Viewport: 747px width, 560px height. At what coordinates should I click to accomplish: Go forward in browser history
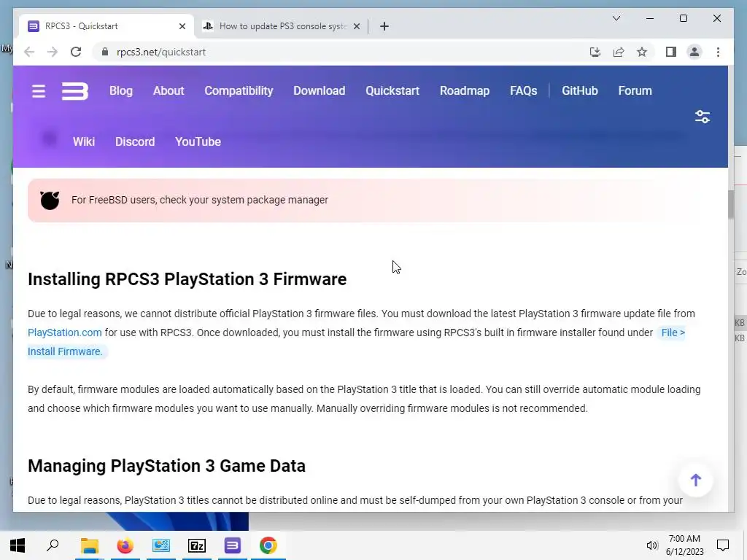[53, 52]
